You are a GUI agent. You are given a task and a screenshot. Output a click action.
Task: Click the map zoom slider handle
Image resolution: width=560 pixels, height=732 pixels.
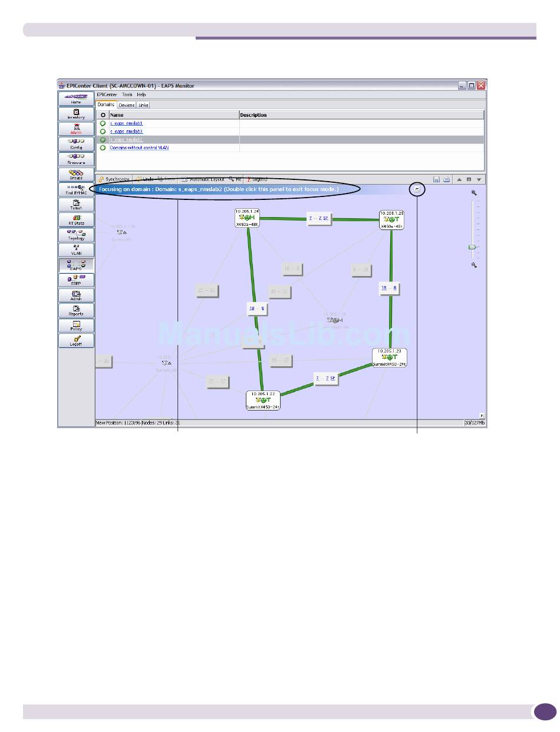(472, 248)
